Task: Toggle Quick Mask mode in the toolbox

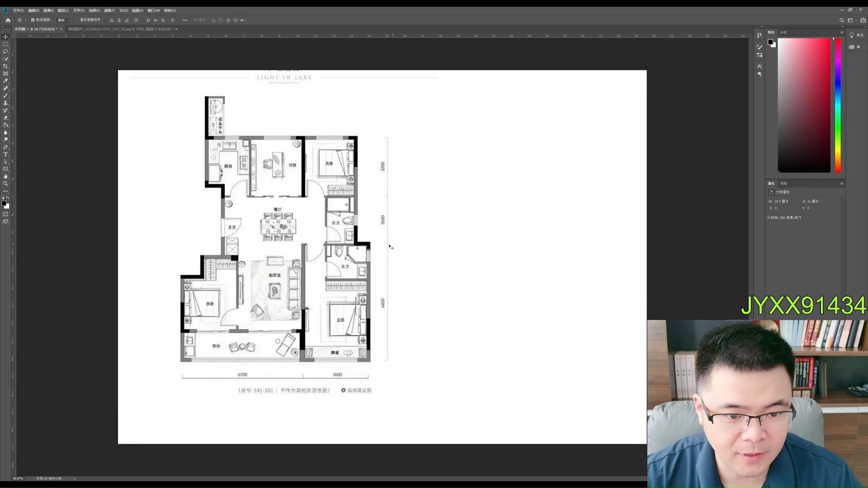Action: tap(5, 214)
